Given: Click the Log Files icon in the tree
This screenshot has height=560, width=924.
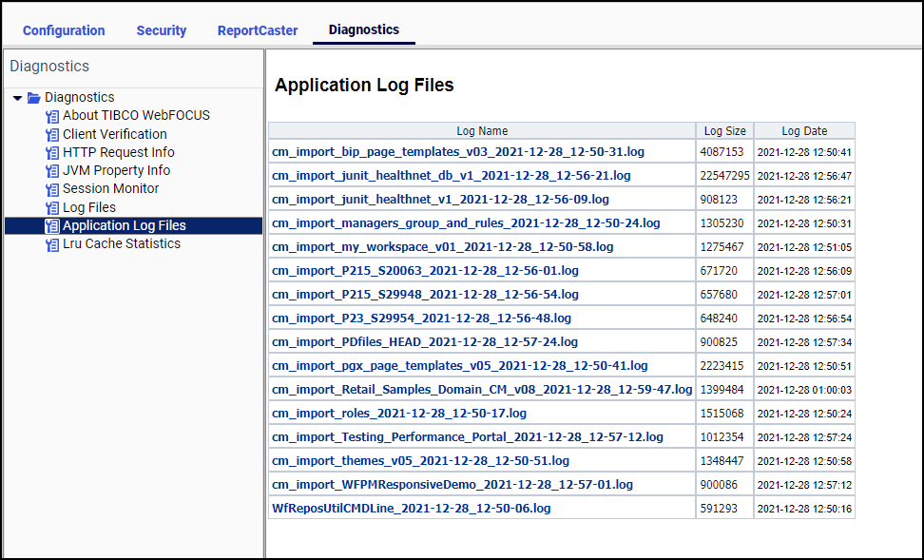Looking at the screenshot, I should pos(53,207).
